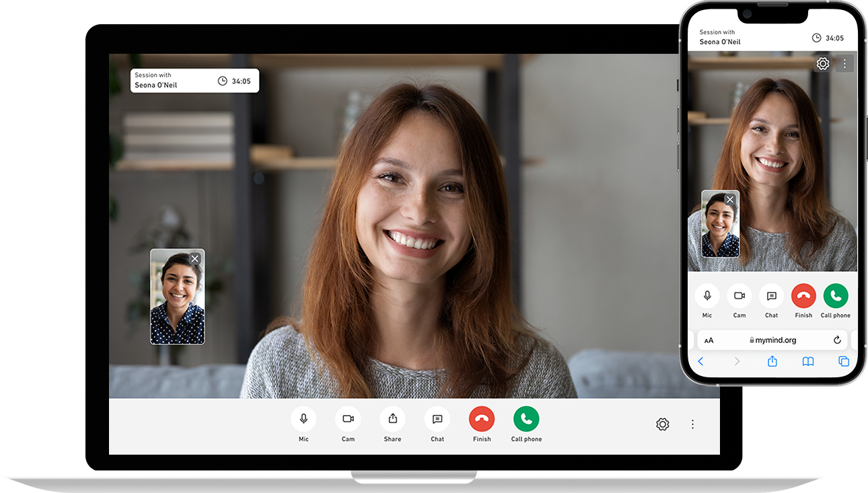Click the mymind.org address bar on phone
The image size is (868, 493).
click(772, 340)
